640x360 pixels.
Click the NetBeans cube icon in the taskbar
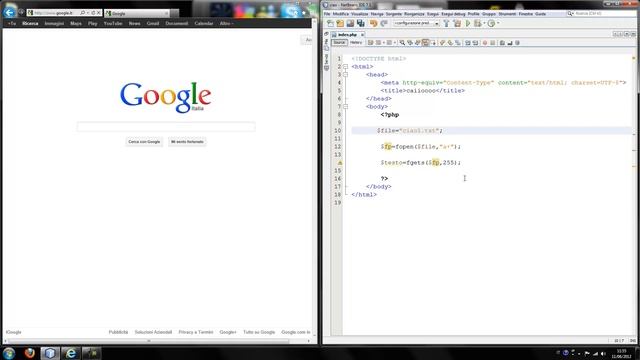(x=50, y=353)
